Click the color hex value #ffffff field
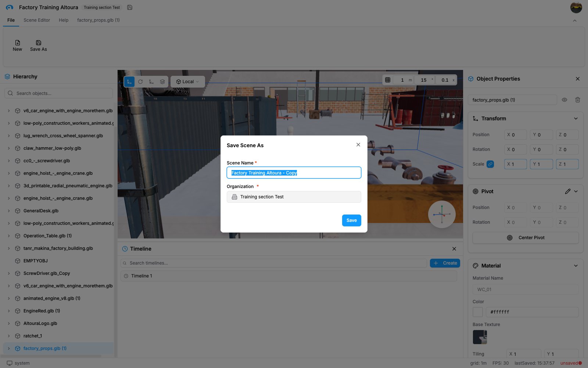The width and height of the screenshot is (588, 368). tap(532, 312)
